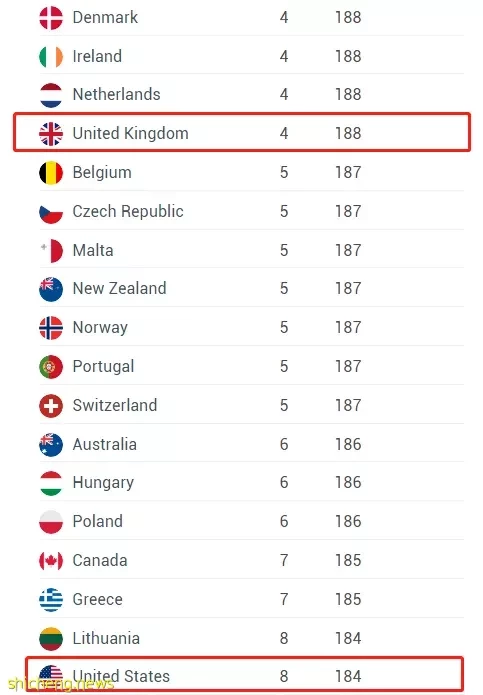Select the United Kingdom flag icon
Screen dimensions: 483x695
click(x=51, y=133)
